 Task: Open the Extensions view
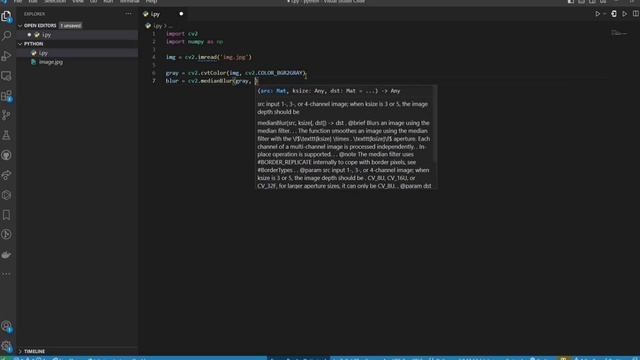7,96
